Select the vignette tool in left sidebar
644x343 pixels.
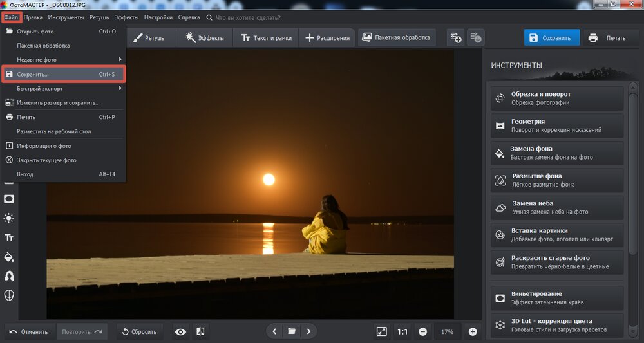[9, 199]
